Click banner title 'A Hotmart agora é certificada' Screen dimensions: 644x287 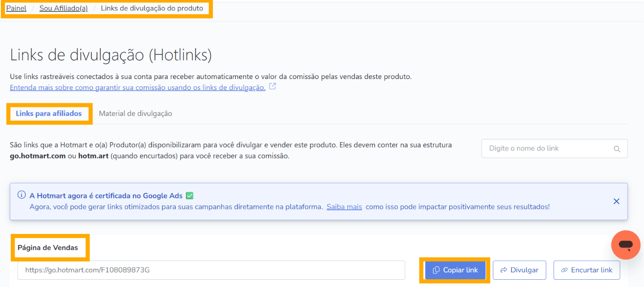point(106,196)
